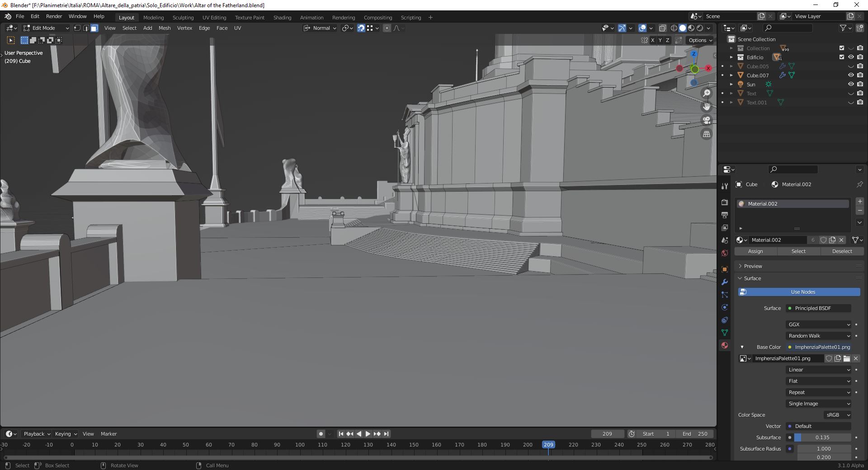Image resolution: width=868 pixels, height=470 pixels.
Task: Open the Physics Properties tab
Action: click(724, 307)
